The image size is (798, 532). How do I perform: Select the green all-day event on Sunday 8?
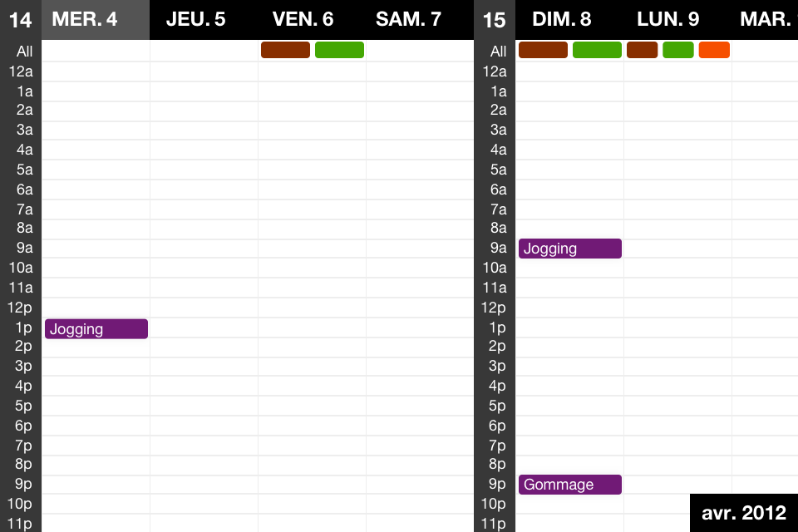coord(597,50)
